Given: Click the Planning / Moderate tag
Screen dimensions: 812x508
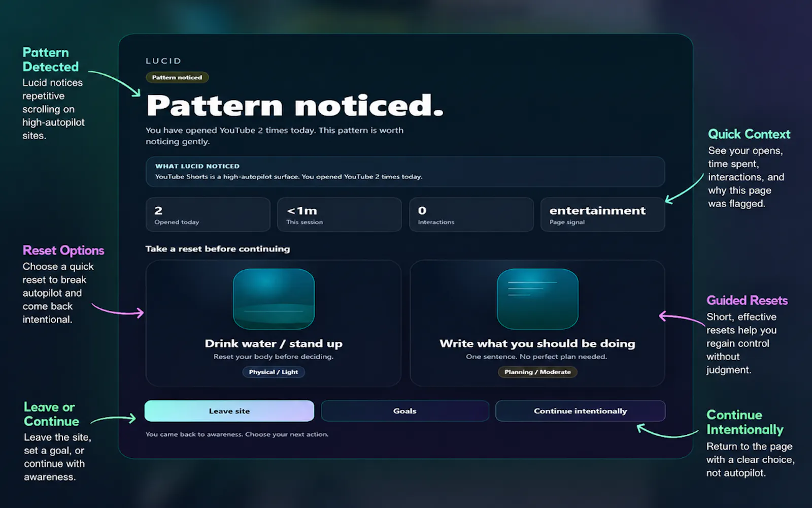Looking at the screenshot, I should [537, 372].
